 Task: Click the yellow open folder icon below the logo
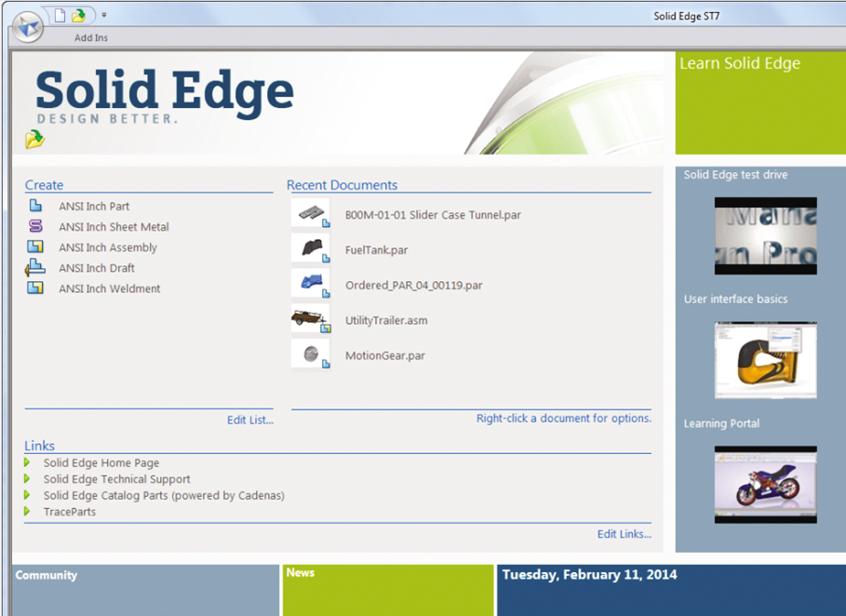tap(34, 140)
